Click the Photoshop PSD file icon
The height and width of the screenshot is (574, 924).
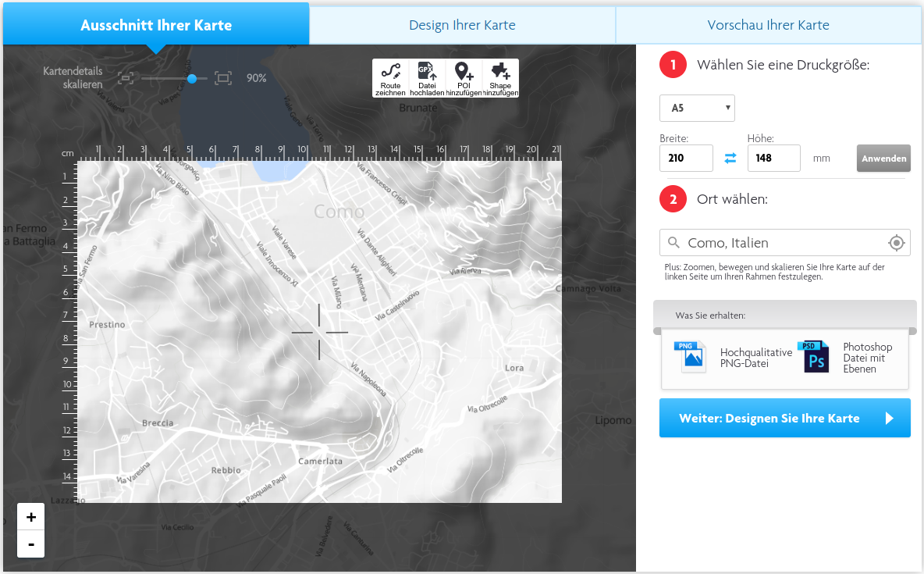[812, 357]
